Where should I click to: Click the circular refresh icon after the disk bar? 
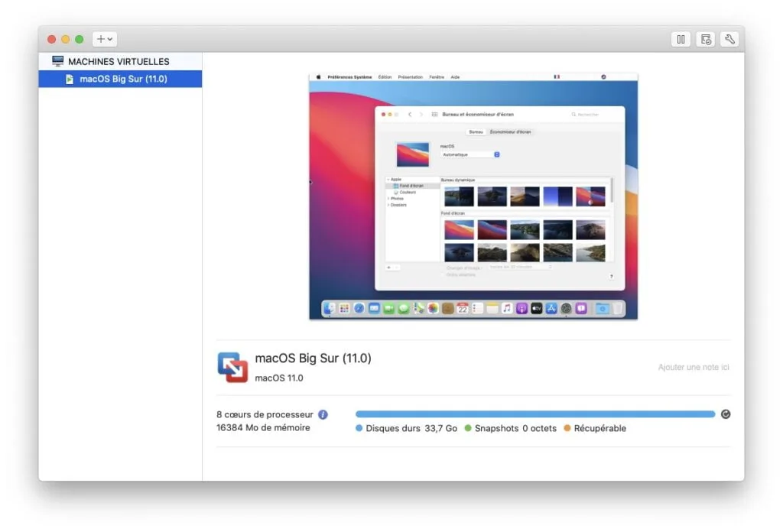725,414
